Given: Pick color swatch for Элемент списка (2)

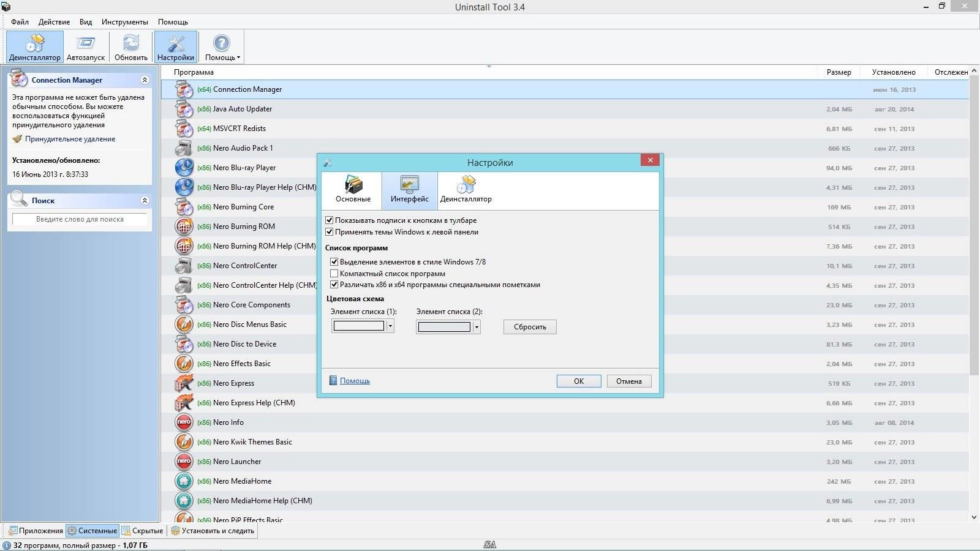Looking at the screenshot, I should pos(444,327).
